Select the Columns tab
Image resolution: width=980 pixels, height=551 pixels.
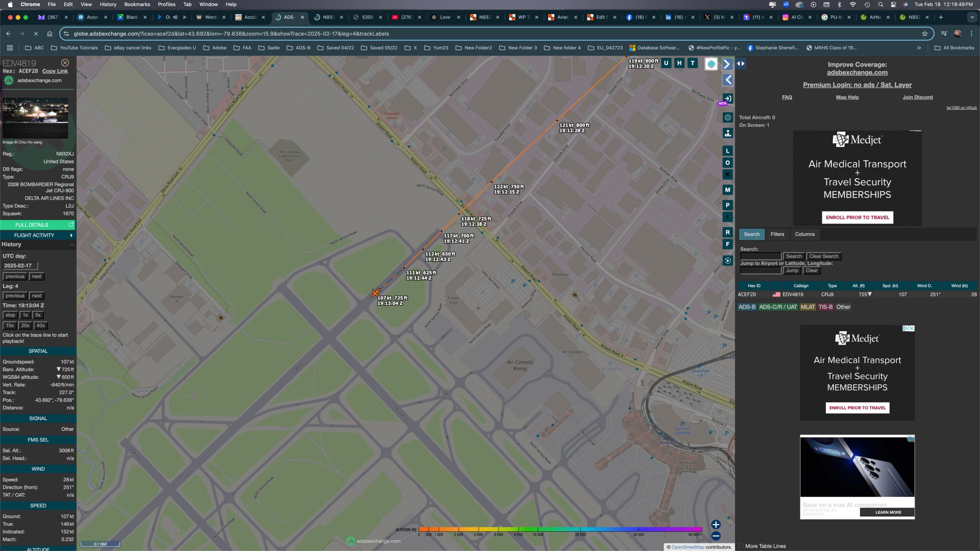(x=805, y=234)
